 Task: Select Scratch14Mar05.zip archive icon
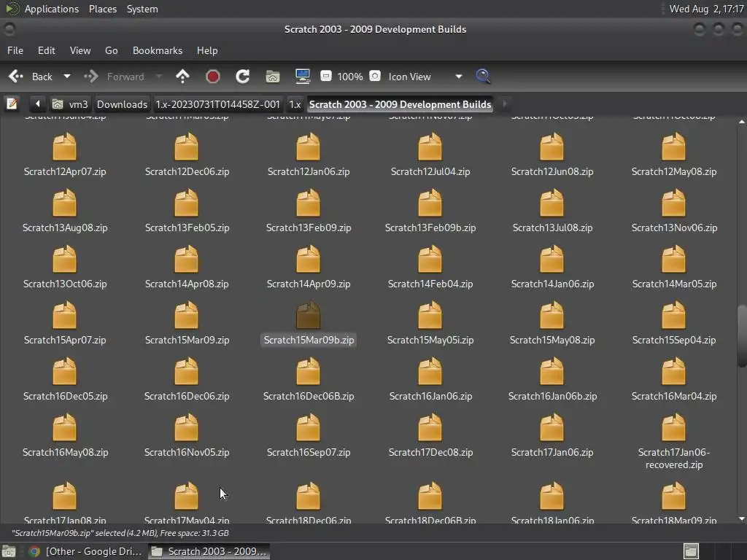(x=673, y=259)
